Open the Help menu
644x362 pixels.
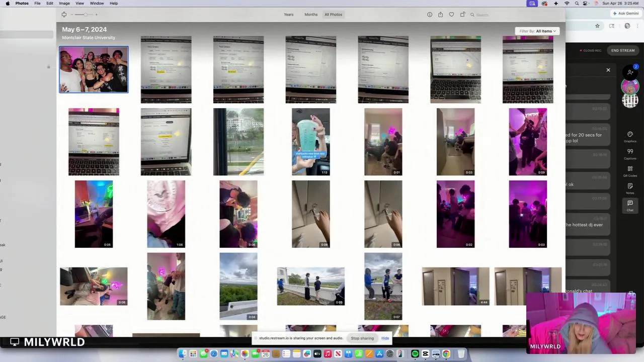[114, 4]
